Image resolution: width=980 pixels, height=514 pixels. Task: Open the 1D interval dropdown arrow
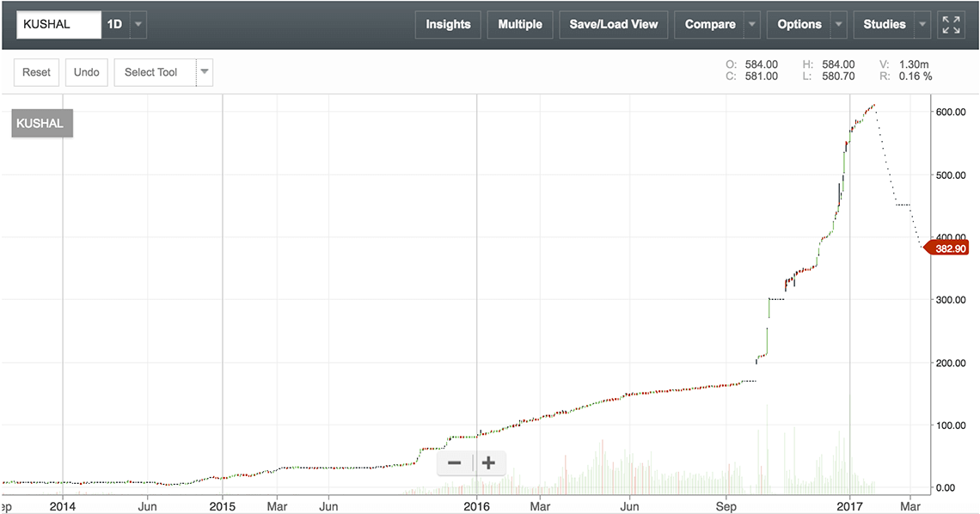pyautogui.click(x=138, y=25)
